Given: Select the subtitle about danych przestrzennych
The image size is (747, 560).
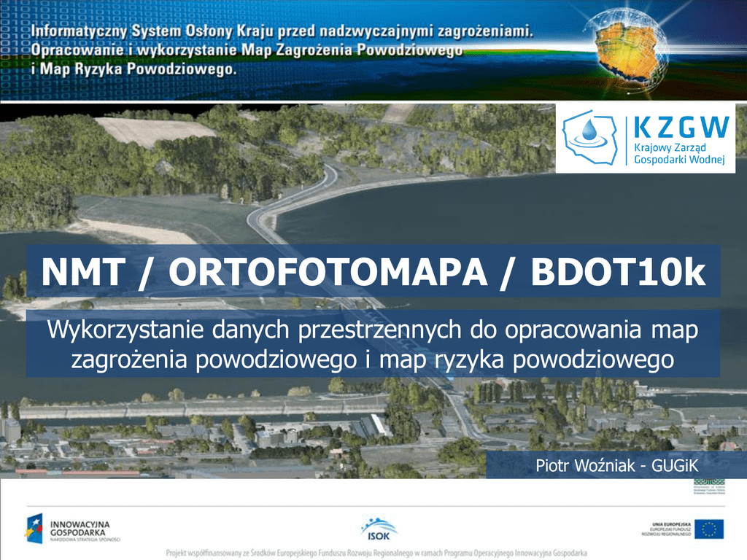Looking at the screenshot, I should click(373, 343).
